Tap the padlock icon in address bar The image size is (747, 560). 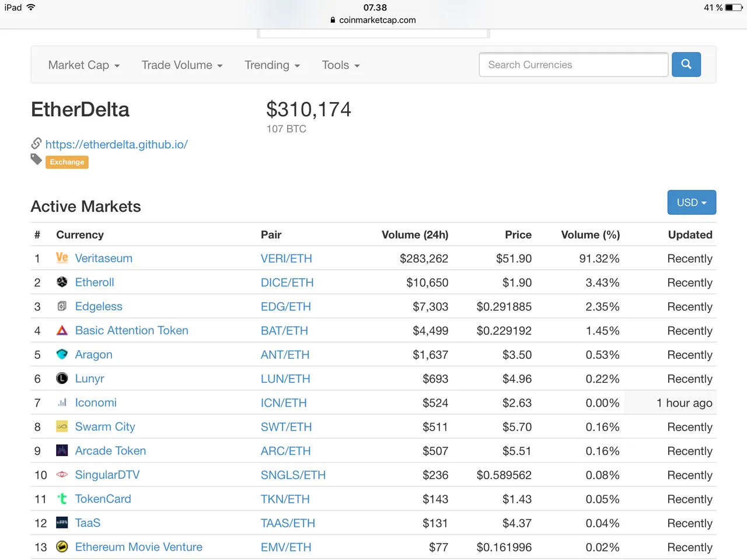333,20
